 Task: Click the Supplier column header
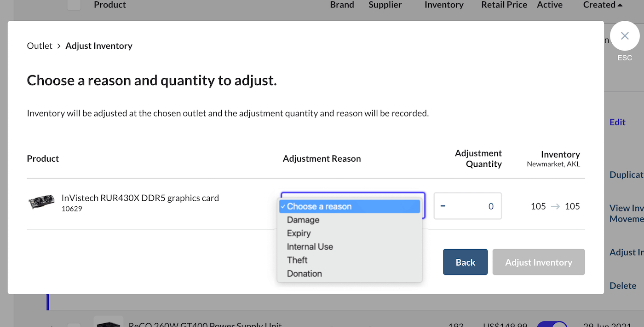385,5
